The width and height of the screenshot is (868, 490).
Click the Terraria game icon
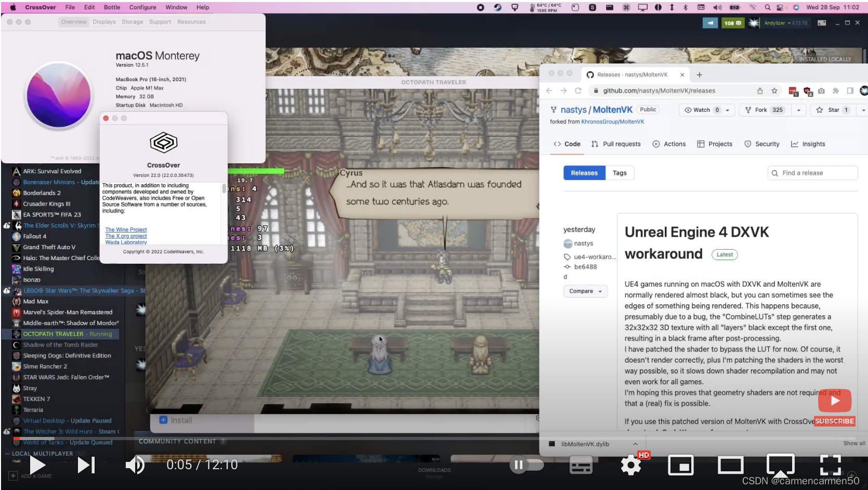(17, 410)
